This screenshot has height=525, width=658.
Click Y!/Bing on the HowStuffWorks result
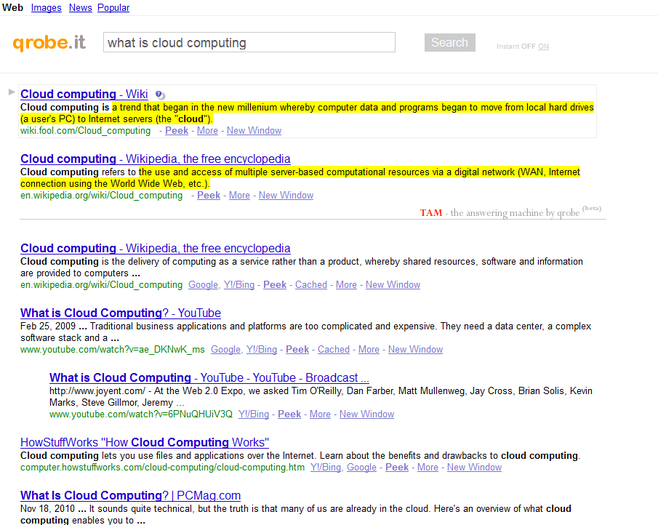(x=326, y=467)
